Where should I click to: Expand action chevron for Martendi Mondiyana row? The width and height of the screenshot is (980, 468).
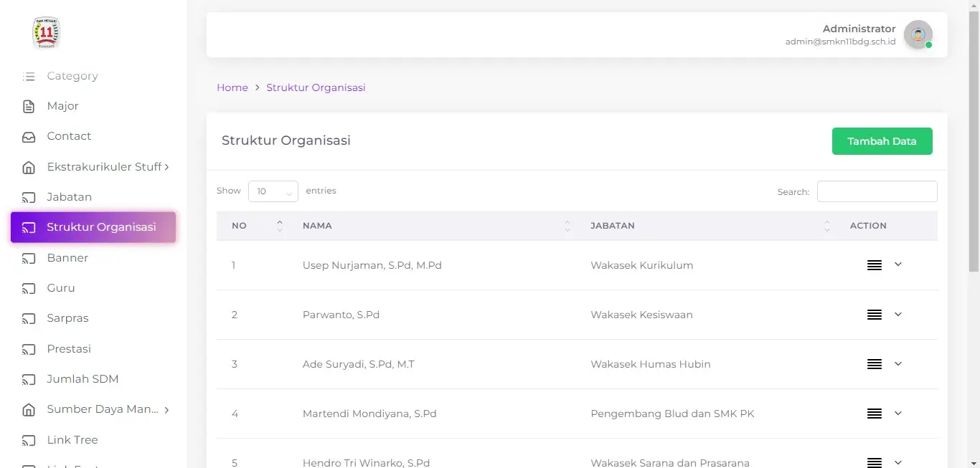898,413
